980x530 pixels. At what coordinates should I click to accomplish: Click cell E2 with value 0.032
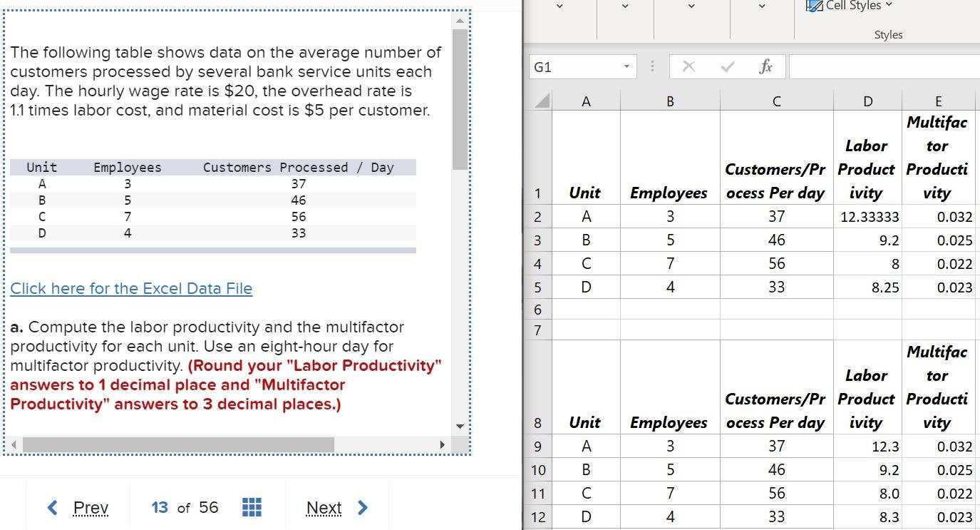939,217
